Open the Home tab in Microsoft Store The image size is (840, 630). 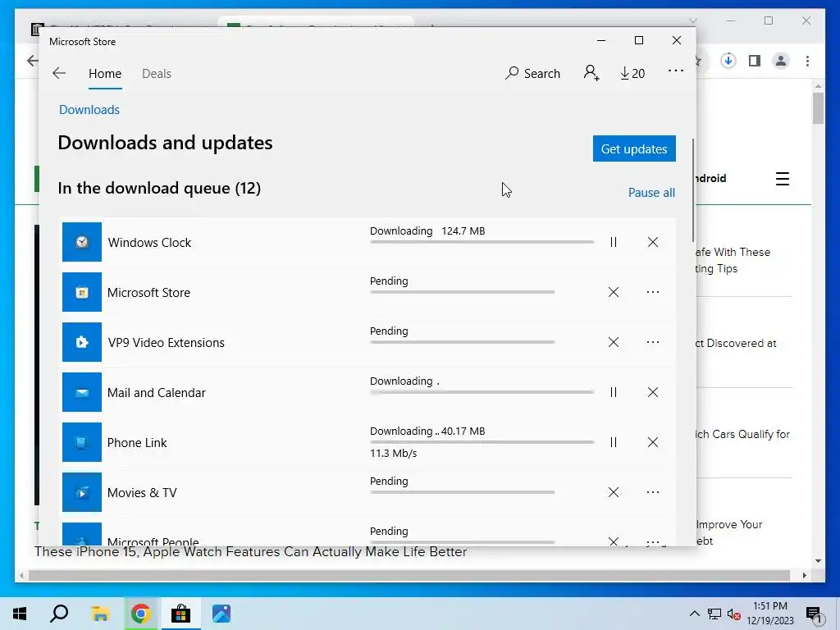pos(105,73)
